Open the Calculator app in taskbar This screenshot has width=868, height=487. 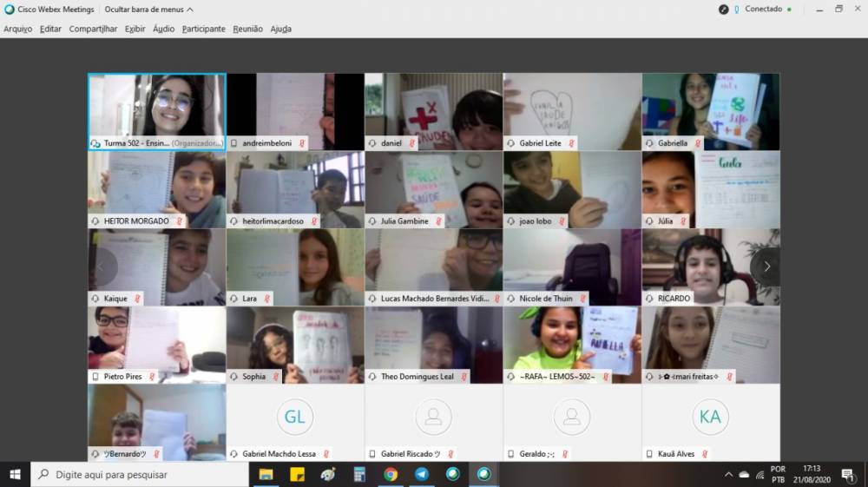pyautogui.click(x=359, y=474)
